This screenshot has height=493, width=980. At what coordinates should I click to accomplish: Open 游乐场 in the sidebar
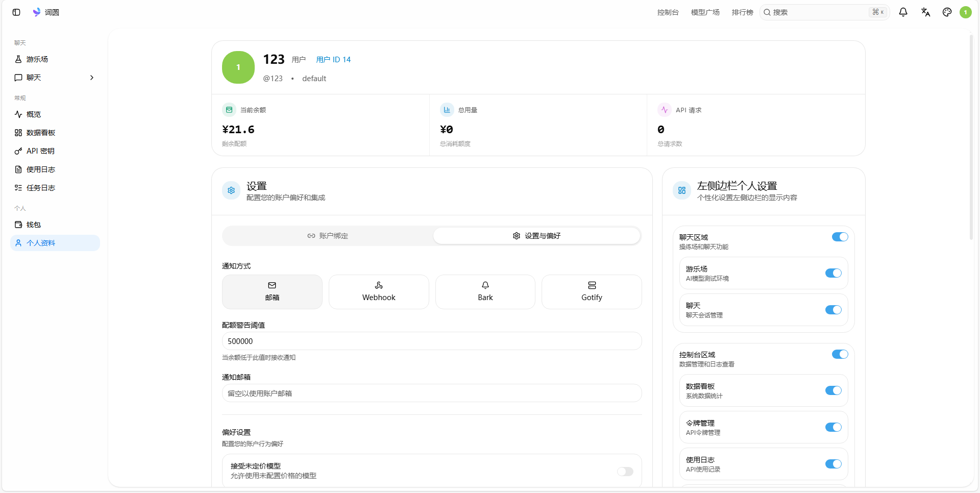55,59
